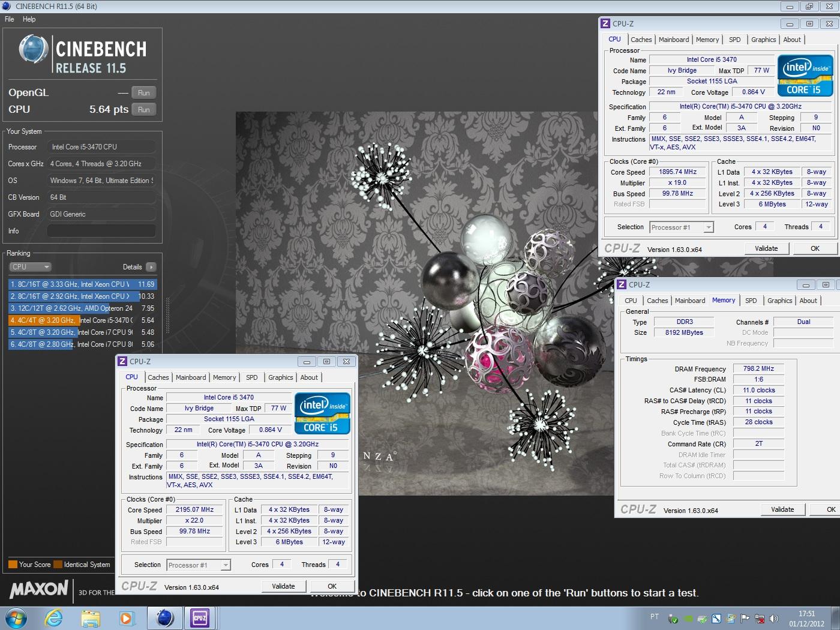
Task: Select ranking row 5 with score 5.48
Action: point(83,332)
